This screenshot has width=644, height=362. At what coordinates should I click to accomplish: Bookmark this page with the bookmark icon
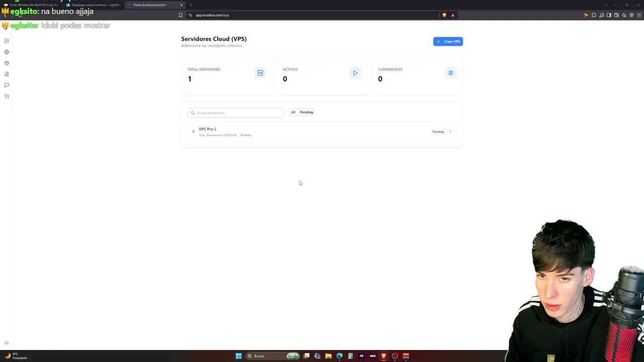[180, 15]
